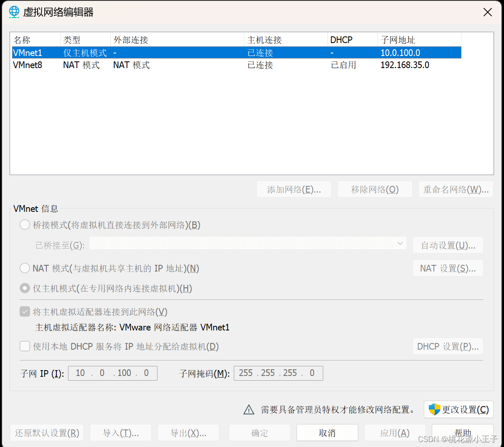Click 还原默认设置 button
The image size is (504, 447).
coord(46,433)
